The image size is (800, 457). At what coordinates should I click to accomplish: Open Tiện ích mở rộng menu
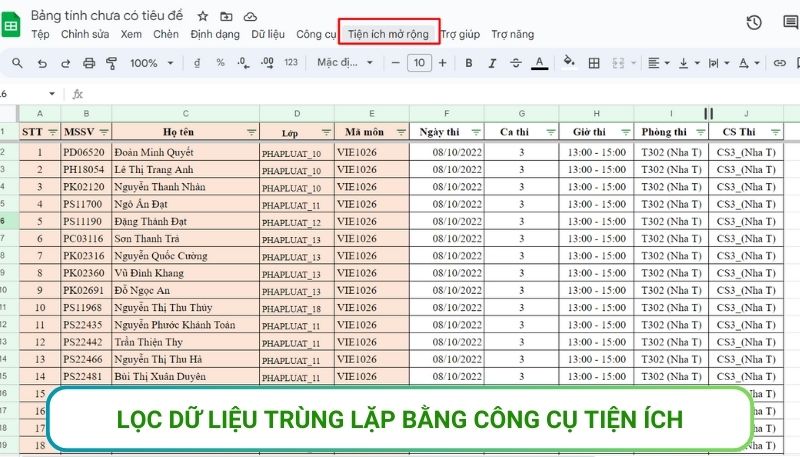pos(388,34)
